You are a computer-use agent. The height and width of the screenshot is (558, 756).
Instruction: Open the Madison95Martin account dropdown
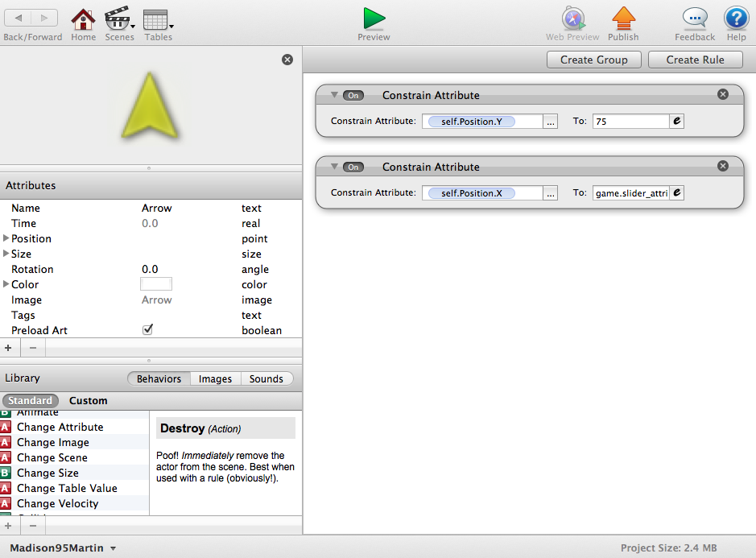tap(63, 548)
